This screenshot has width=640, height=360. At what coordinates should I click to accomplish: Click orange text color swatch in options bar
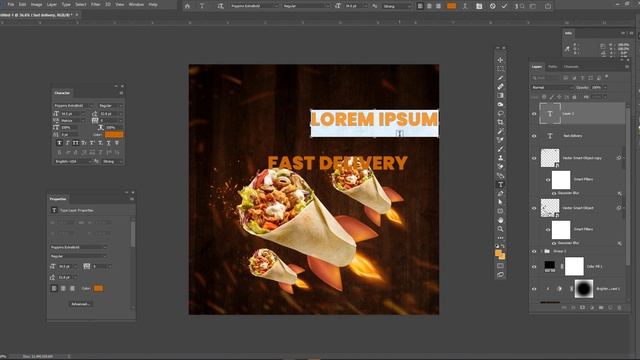click(x=451, y=6)
